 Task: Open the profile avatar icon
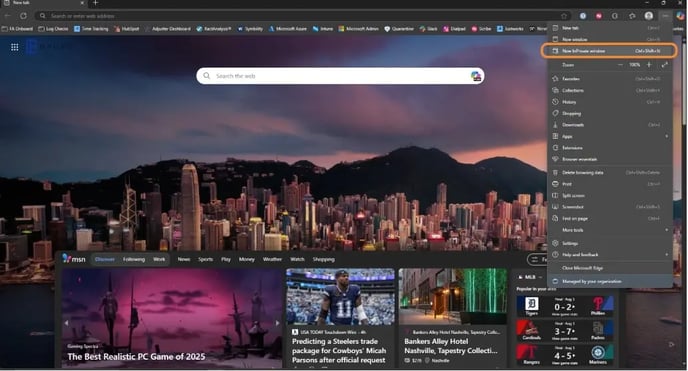(x=649, y=16)
